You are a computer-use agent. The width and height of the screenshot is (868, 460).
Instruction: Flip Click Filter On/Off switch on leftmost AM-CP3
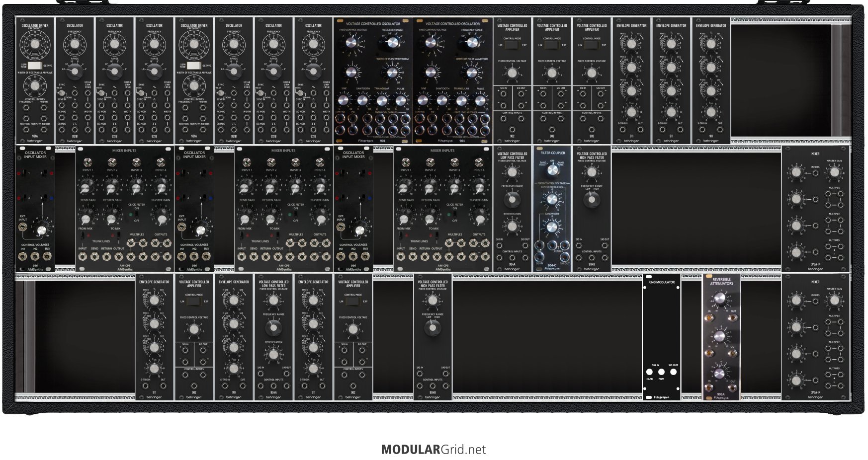point(137,215)
